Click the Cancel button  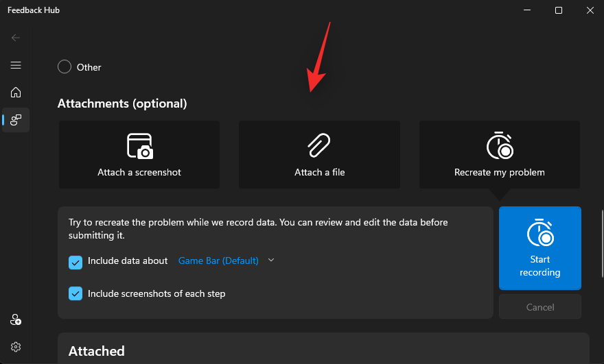[540, 307]
